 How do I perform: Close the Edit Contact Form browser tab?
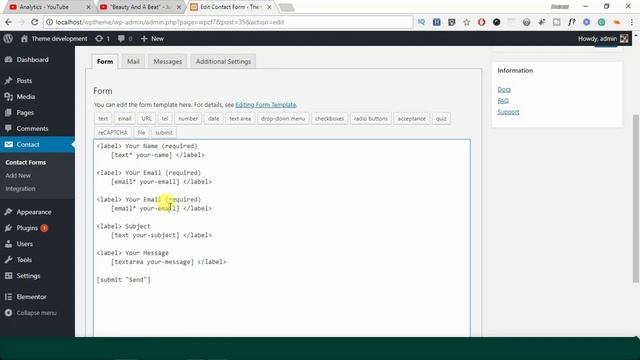(269, 7)
